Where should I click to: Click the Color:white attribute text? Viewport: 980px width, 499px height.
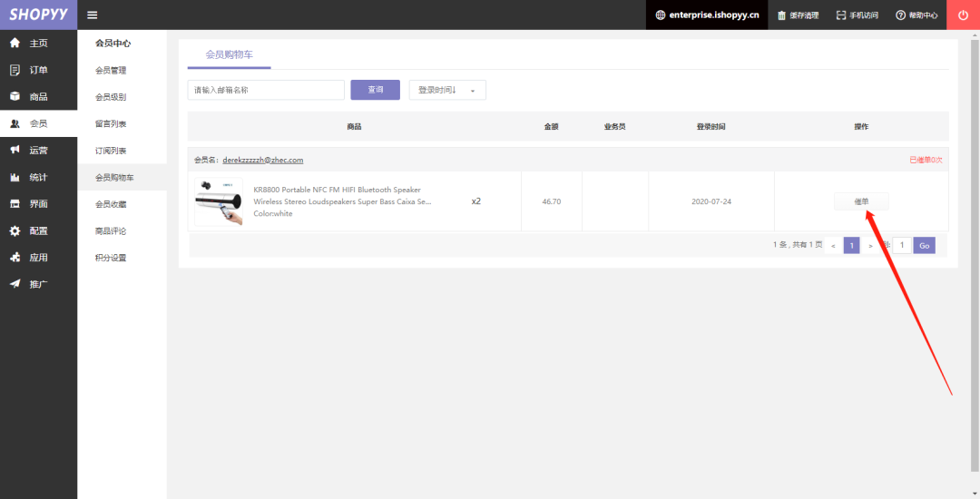pyautogui.click(x=272, y=213)
